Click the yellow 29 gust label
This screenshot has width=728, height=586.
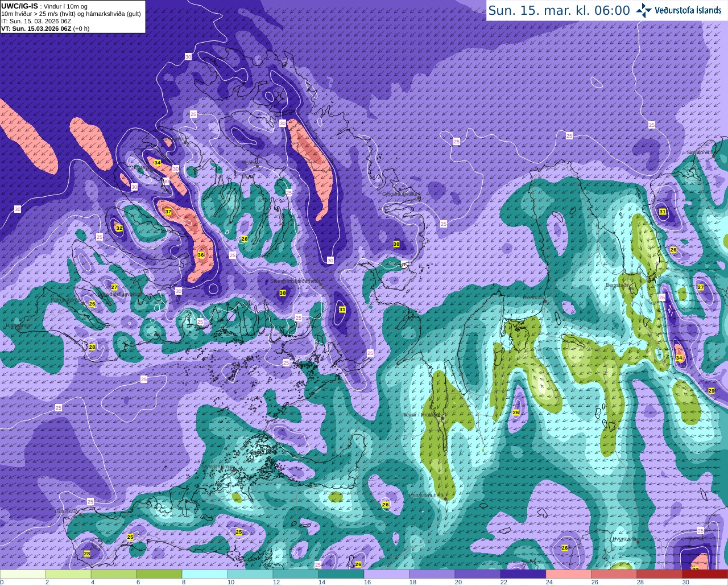711,391
